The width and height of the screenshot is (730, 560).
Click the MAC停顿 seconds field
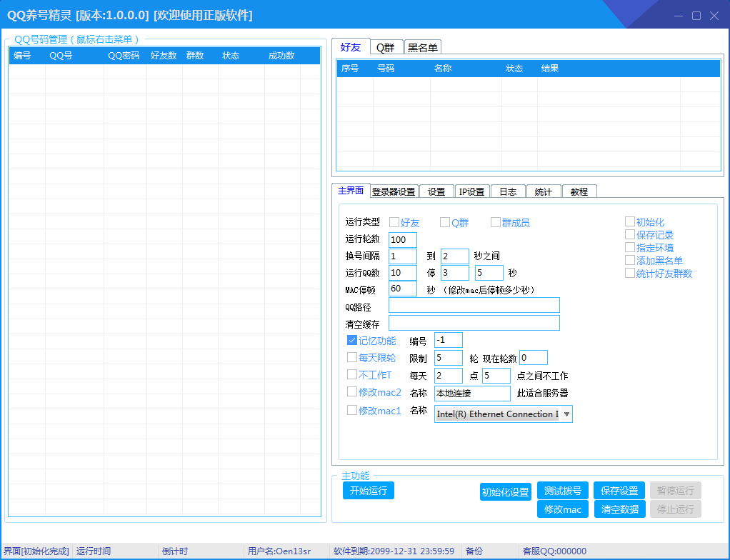(403, 288)
